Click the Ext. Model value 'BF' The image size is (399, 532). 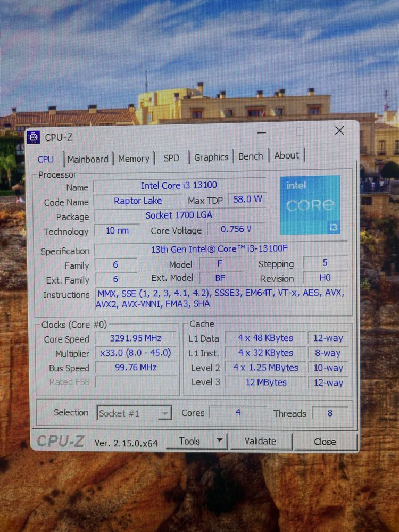220,278
